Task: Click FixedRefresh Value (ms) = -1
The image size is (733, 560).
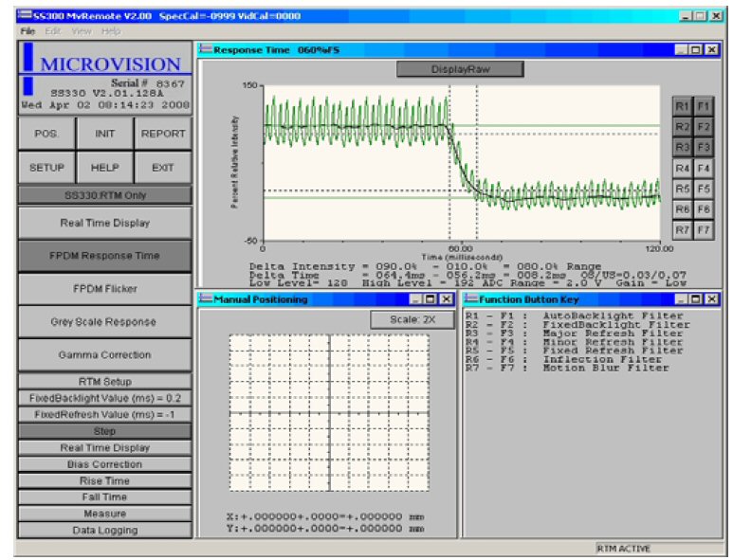Action: (x=105, y=414)
